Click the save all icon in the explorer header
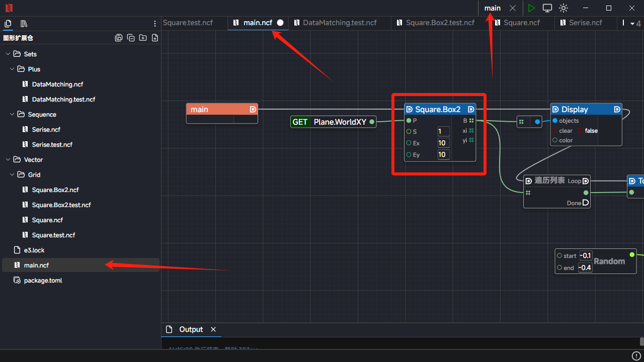Viewport: 644px width, 362px height. tap(119, 38)
